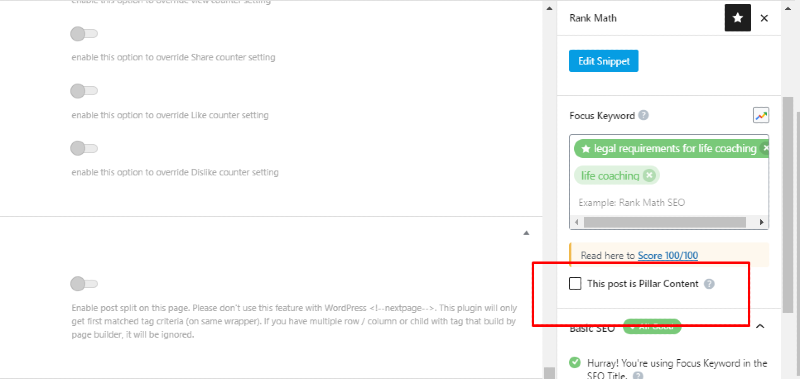Enable post split toggle
The image size is (800, 379).
point(84,284)
